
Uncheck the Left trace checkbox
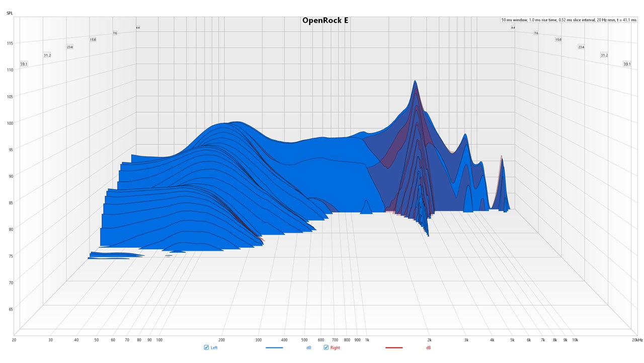coord(206,347)
